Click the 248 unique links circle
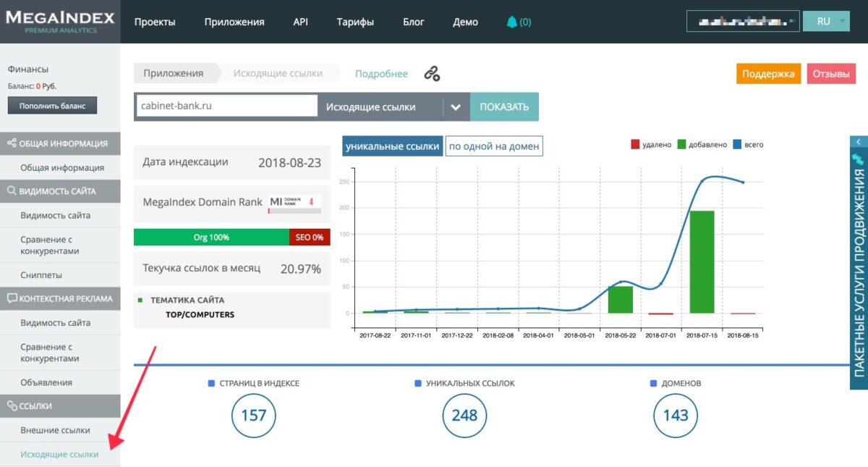Screen dimensions: 868x467 [x=464, y=416]
